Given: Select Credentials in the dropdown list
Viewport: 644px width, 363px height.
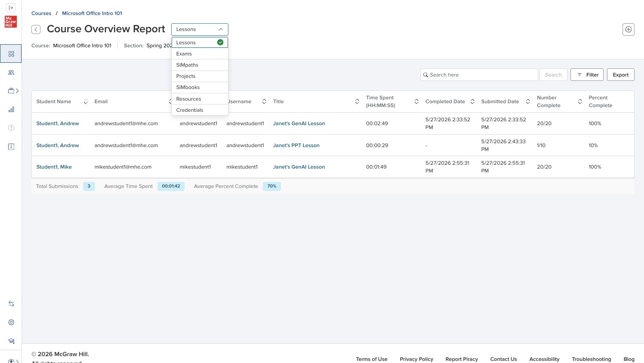Looking at the screenshot, I should click(200, 110).
